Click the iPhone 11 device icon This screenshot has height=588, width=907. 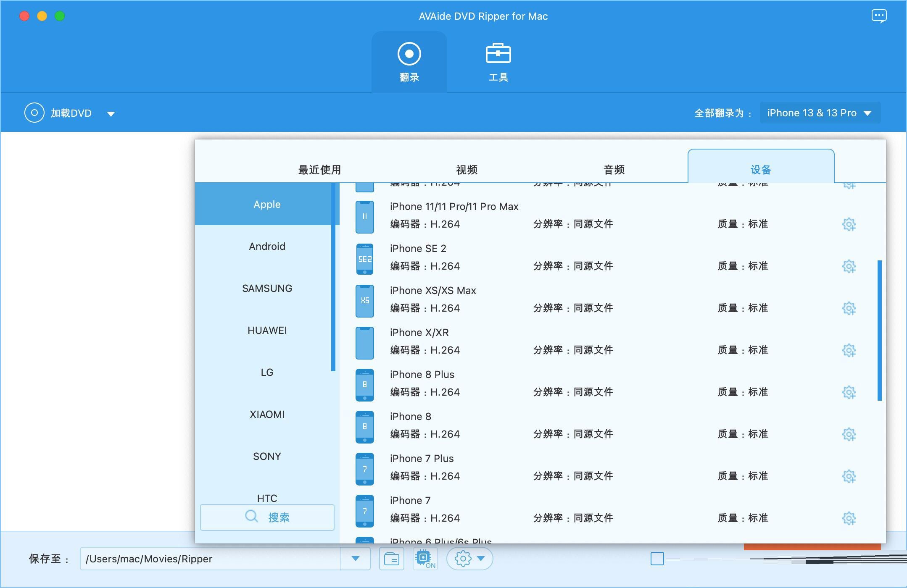[x=365, y=217]
